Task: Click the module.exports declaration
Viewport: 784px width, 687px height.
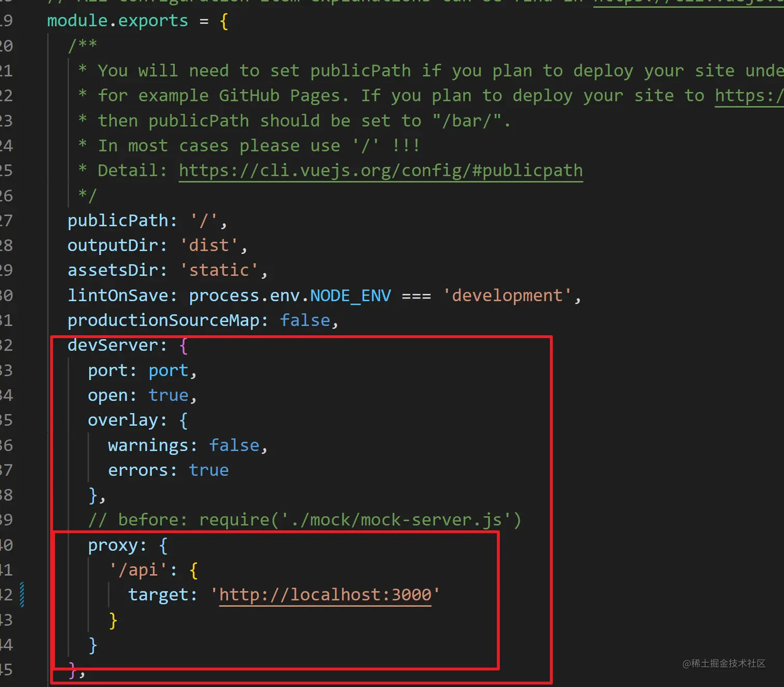Action: click(118, 21)
